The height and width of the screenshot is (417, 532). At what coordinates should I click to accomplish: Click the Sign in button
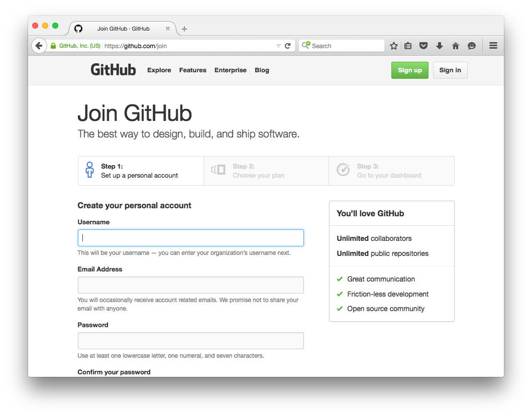point(450,70)
